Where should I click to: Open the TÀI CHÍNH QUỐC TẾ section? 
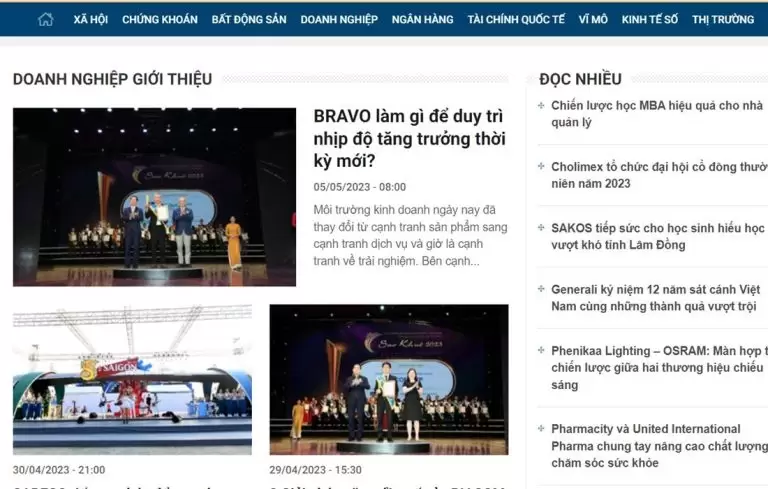click(516, 20)
